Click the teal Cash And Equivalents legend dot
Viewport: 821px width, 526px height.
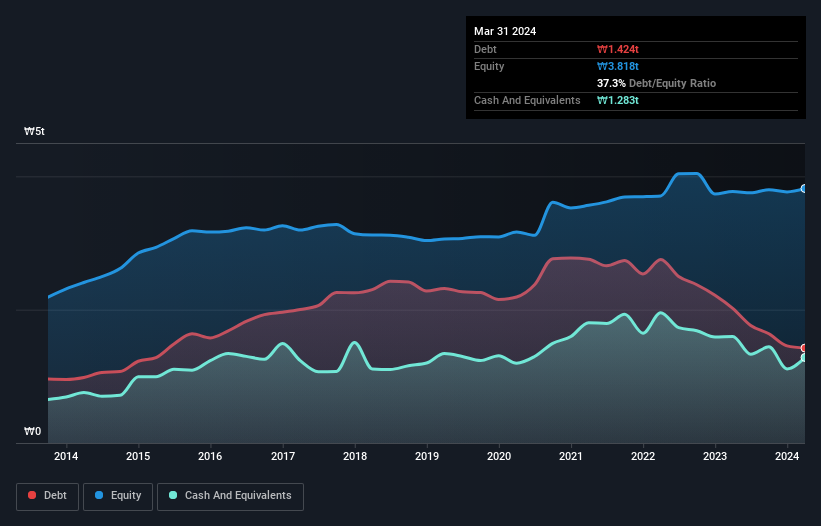point(173,495)
